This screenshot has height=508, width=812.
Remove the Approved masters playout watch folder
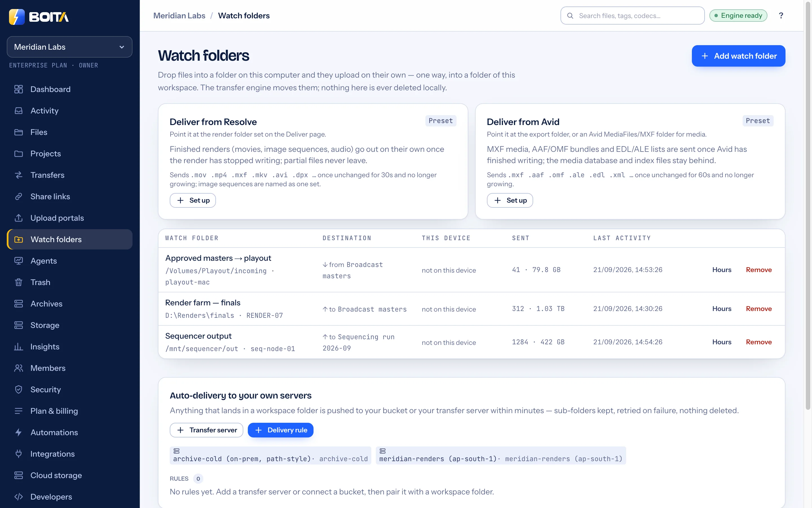click(x=759, y=270)
